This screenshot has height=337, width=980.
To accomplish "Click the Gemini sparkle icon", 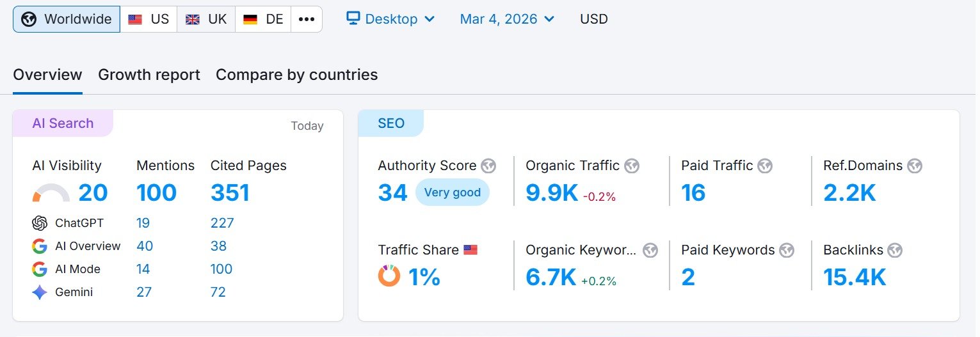I will click(x=40, y=292).
